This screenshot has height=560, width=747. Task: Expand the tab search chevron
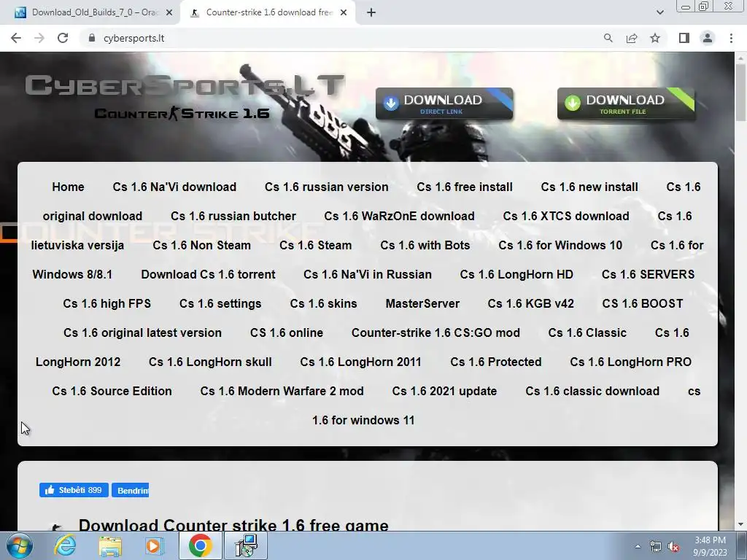[659, 12]
